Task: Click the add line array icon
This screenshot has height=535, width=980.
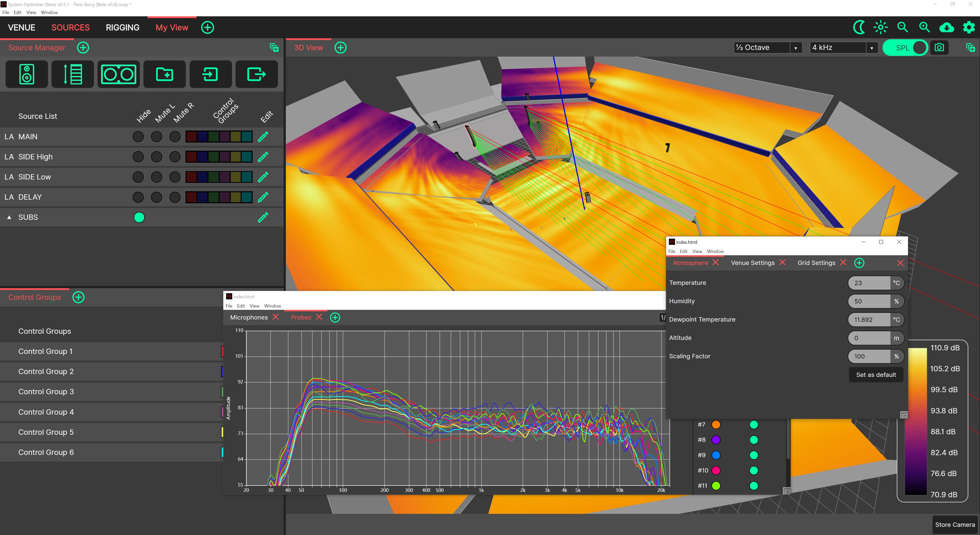Action: [x=73, y=74]
